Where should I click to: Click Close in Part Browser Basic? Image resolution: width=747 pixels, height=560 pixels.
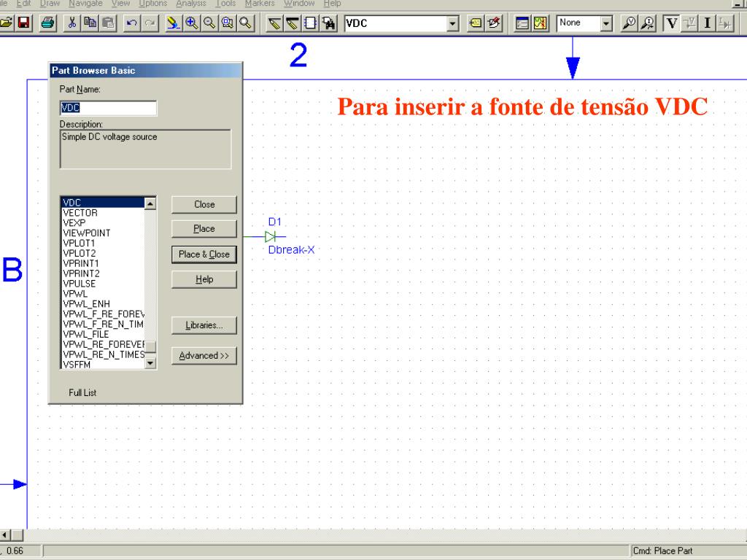204,204
